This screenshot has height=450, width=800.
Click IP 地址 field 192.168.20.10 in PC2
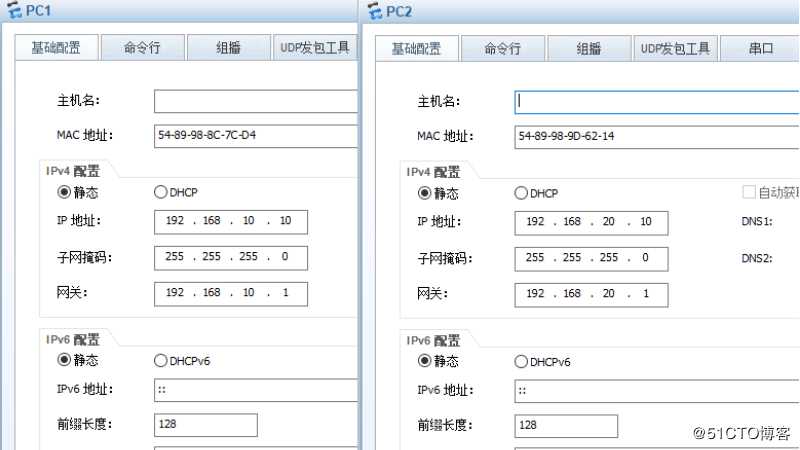click(x=591, y=223)
